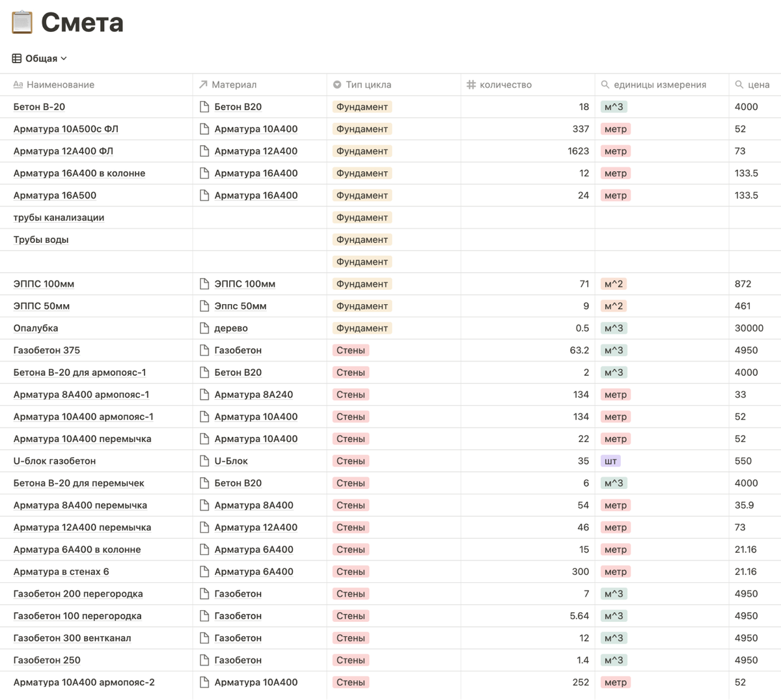Click quantity cell 1623
Screen dimensions: 781x700
coord(528,151)
